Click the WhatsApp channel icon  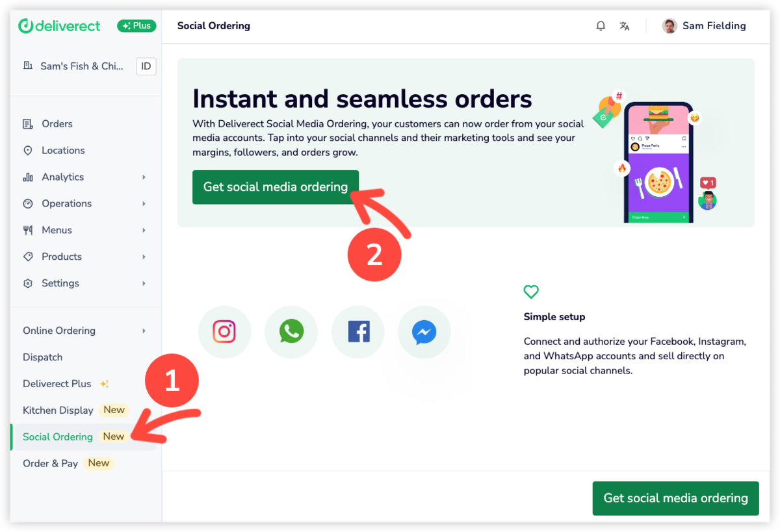pos(291,332)
